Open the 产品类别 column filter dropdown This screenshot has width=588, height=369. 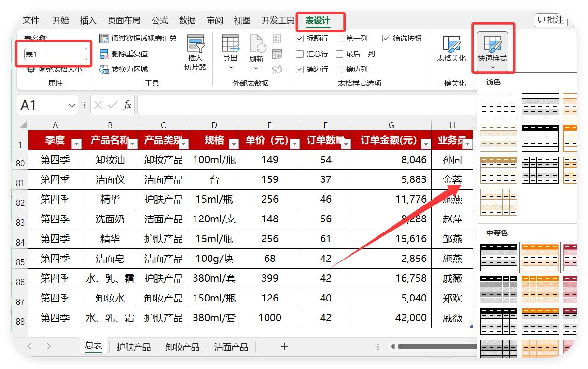coord(183,144)
